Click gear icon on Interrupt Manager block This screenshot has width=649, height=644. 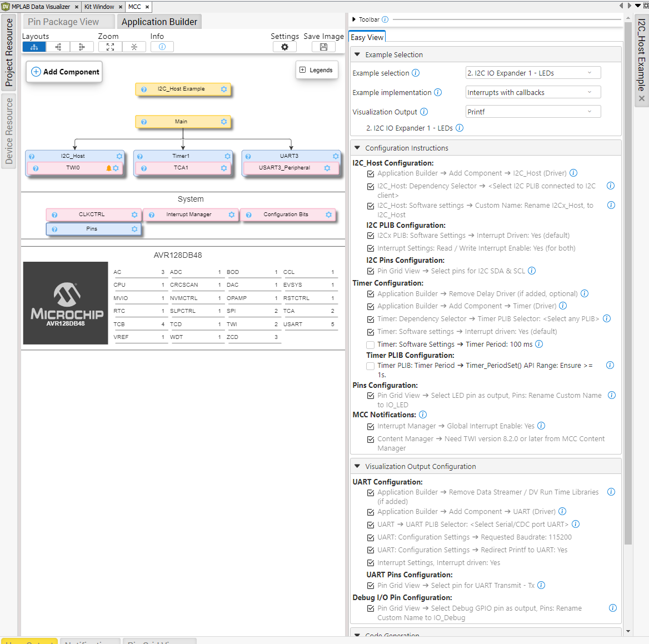232,215
